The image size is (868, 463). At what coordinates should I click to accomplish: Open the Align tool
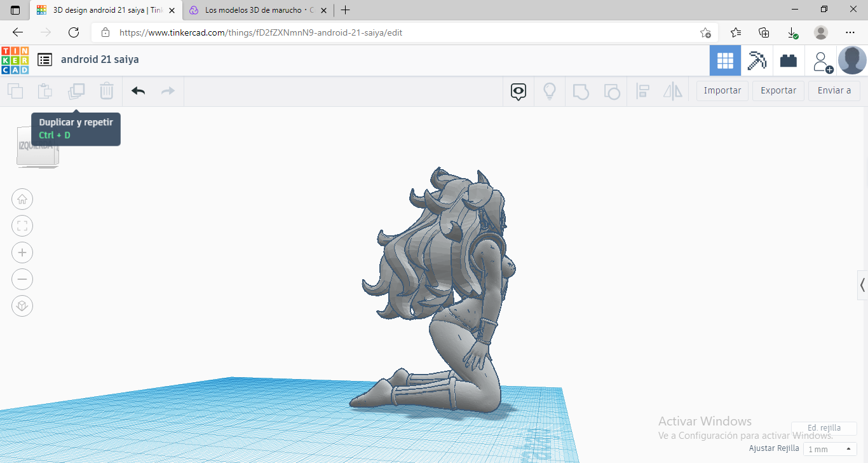(642, 91)
